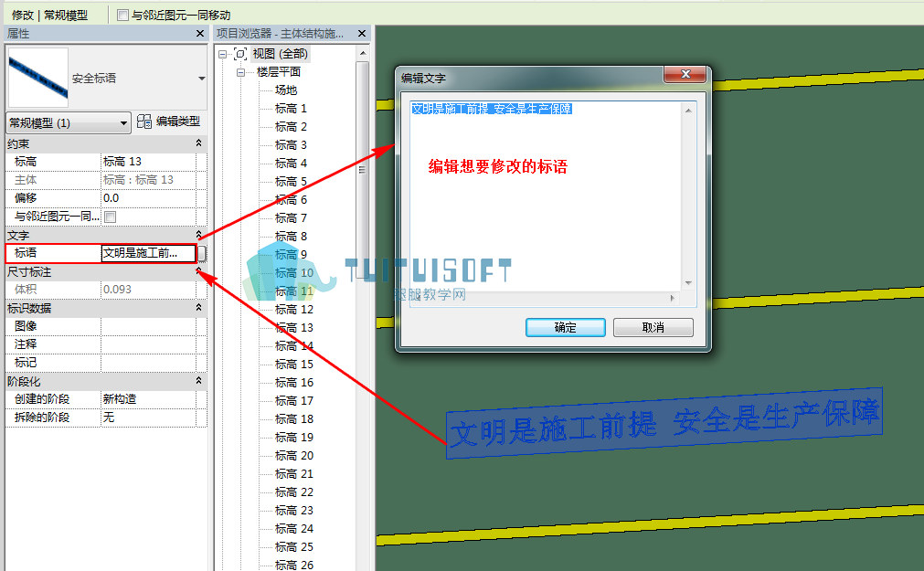
Task: Toggle the 与邻近图元一同... checkbox in properties
Action: coord(111,217)
